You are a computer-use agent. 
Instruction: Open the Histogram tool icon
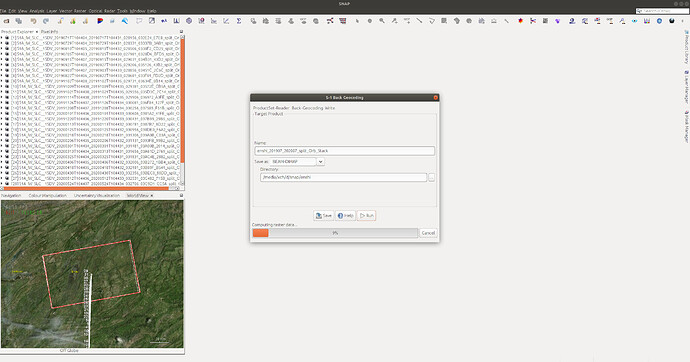(176, 21)
